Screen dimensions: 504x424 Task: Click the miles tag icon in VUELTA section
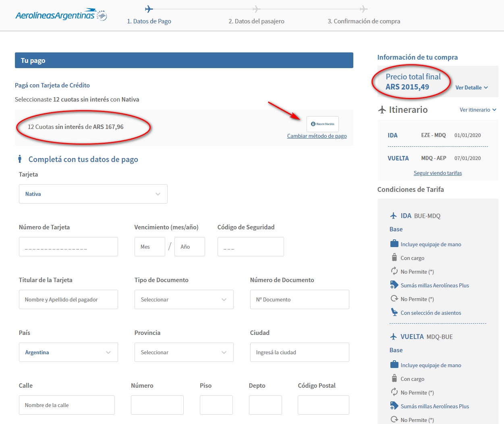point(394,406)
